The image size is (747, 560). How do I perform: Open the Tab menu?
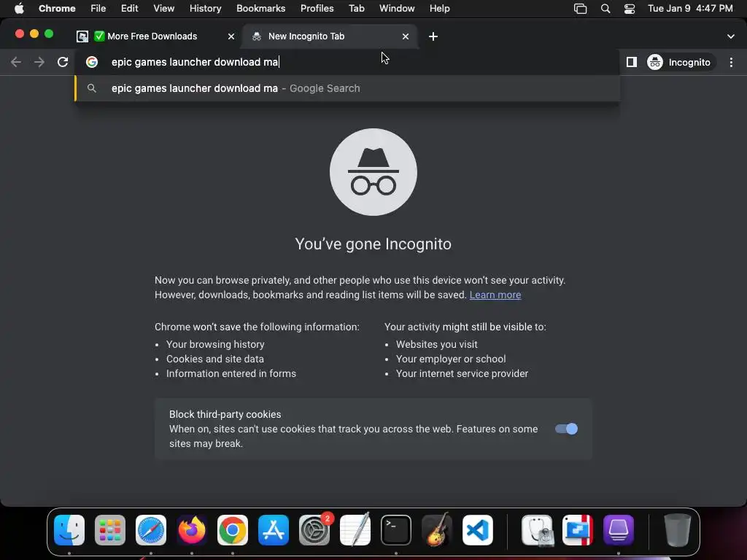click(356, 8)
